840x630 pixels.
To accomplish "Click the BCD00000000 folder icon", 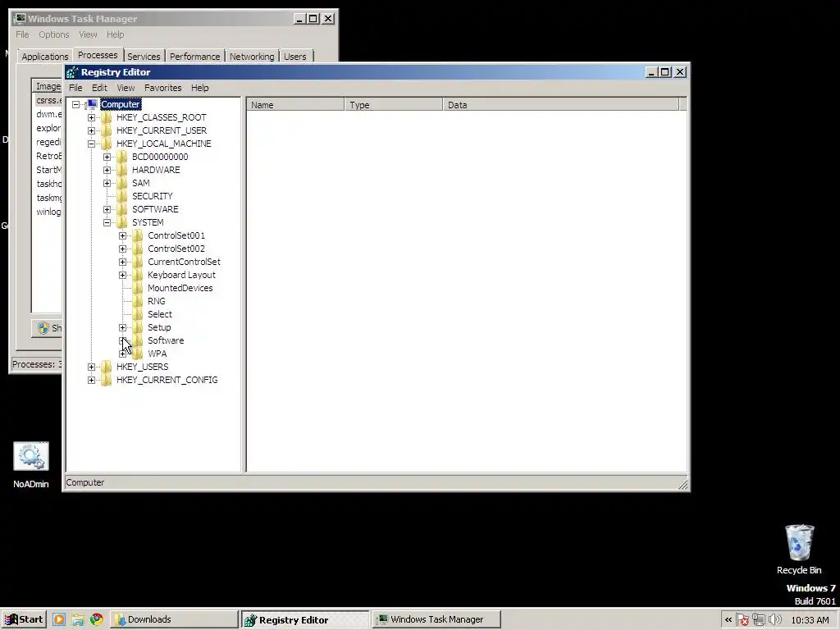I will [122, 157].
